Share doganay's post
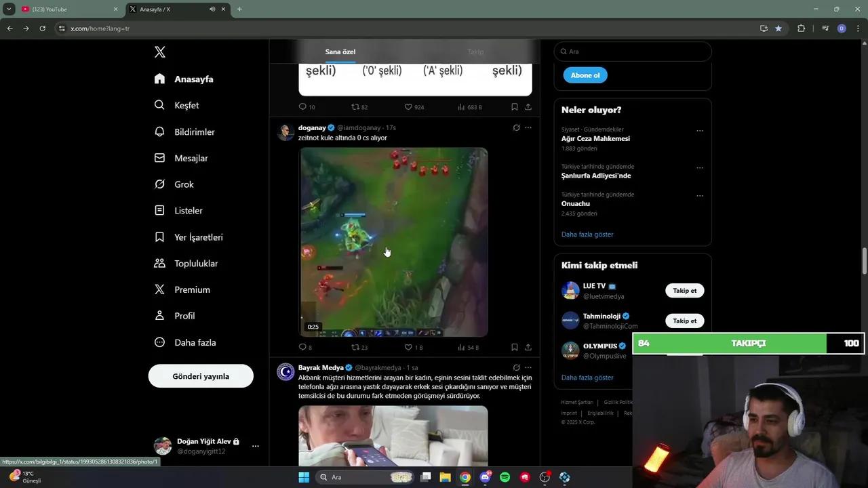Viewport: 868px width, 488px height. 528,348
